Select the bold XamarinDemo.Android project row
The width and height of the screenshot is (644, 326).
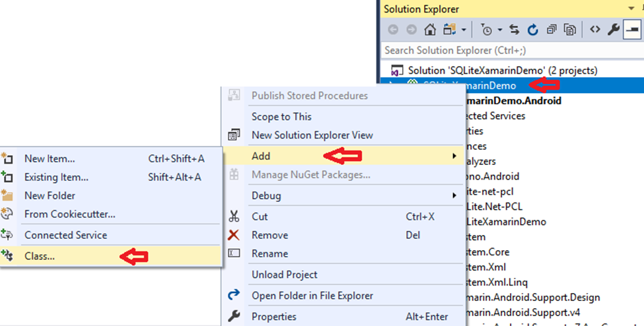(514, 100)
